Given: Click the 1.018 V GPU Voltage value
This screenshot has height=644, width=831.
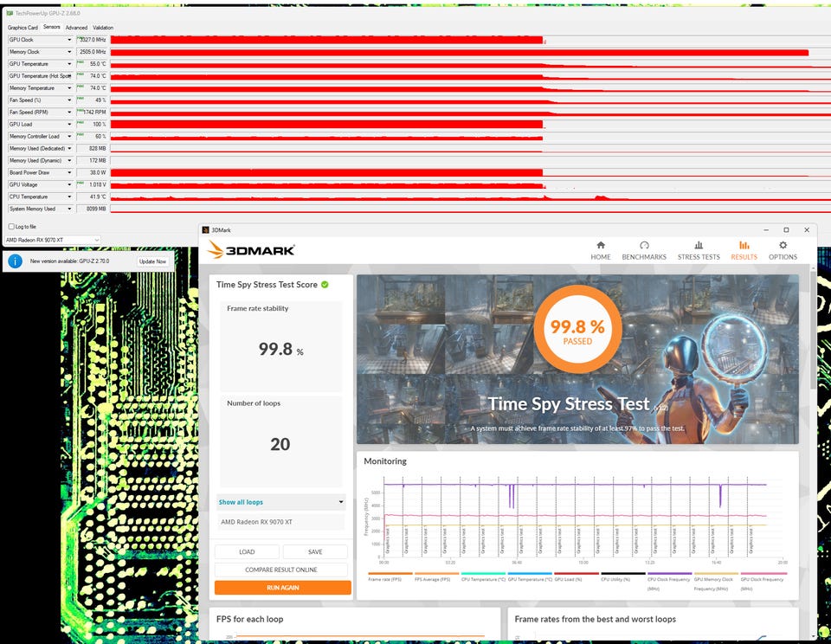Looking at the screenshot, I should tap(92, 184).
